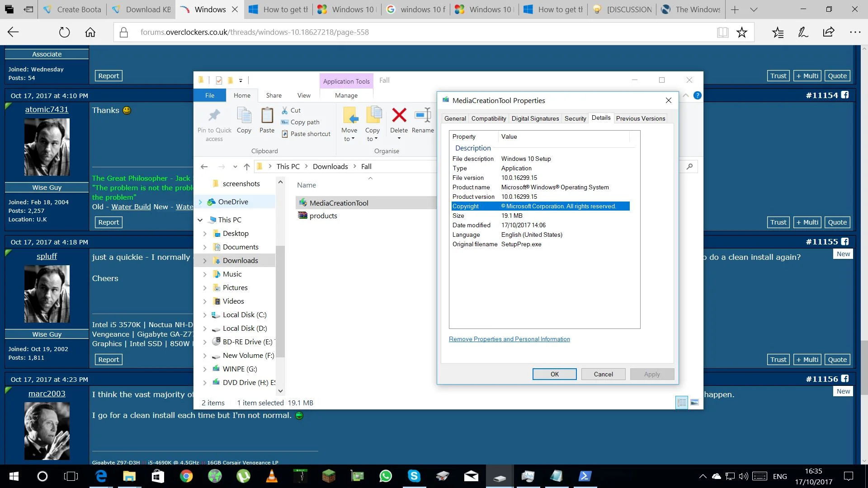Screen dimensions: 868x488
Task: Expand the Music folder node
Action: (205, 274)
